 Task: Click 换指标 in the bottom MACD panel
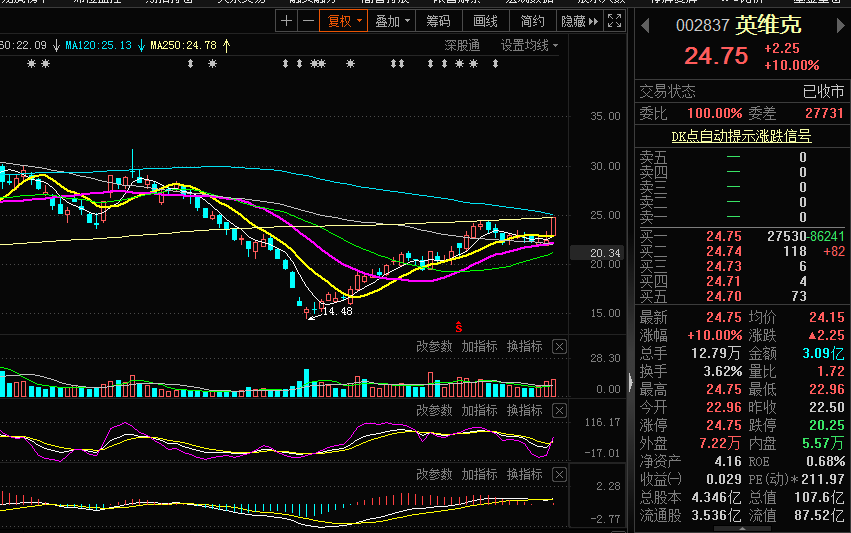click(x=524, y=474)
